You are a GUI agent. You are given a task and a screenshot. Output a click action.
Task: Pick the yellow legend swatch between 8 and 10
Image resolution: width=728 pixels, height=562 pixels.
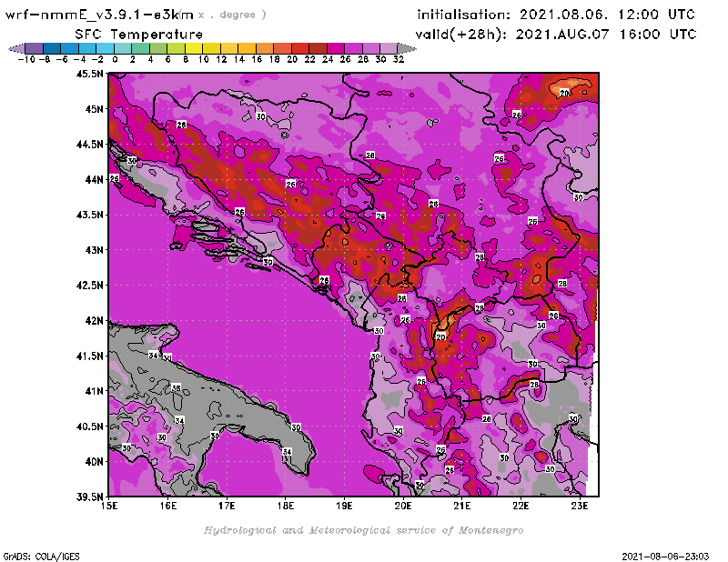[x=194, y=48]
